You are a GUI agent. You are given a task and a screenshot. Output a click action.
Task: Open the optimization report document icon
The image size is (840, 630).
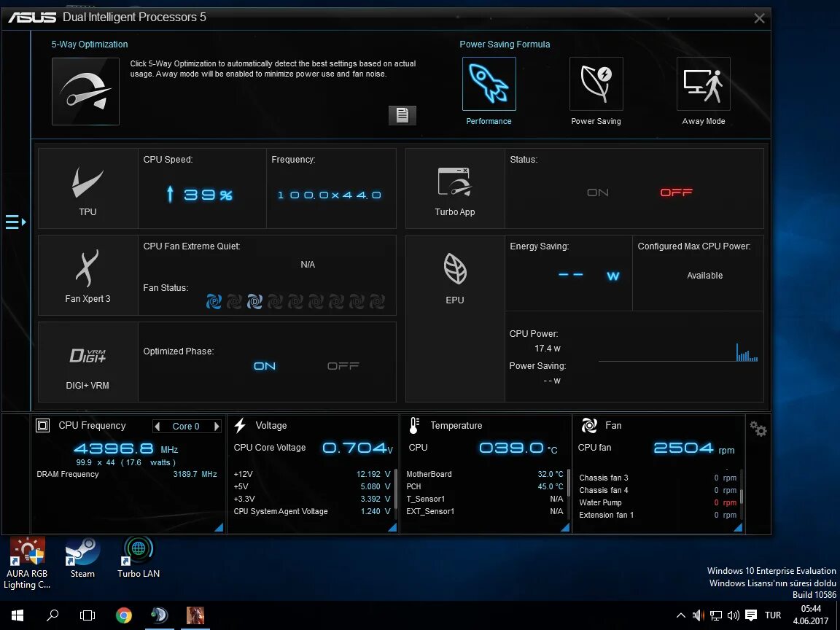click(x=402, y=115)
